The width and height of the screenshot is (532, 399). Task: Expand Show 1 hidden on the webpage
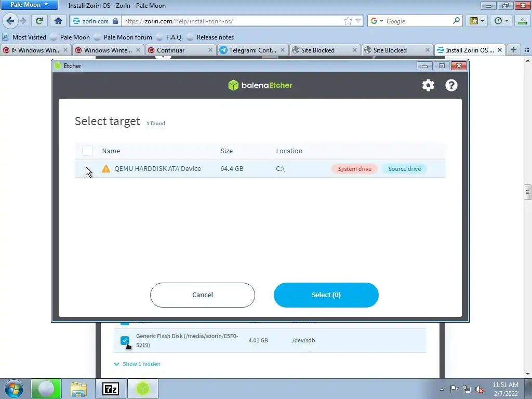137,364
